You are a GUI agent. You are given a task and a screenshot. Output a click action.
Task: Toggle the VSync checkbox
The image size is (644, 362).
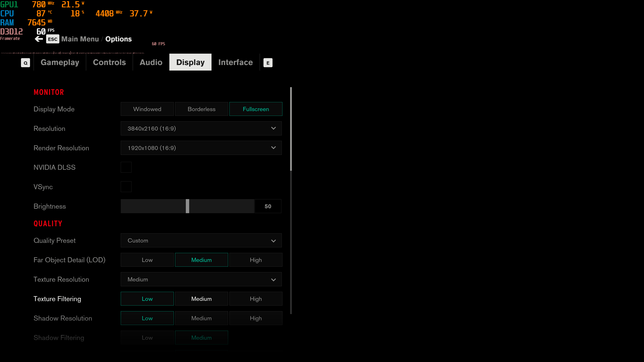coord(126,187)
